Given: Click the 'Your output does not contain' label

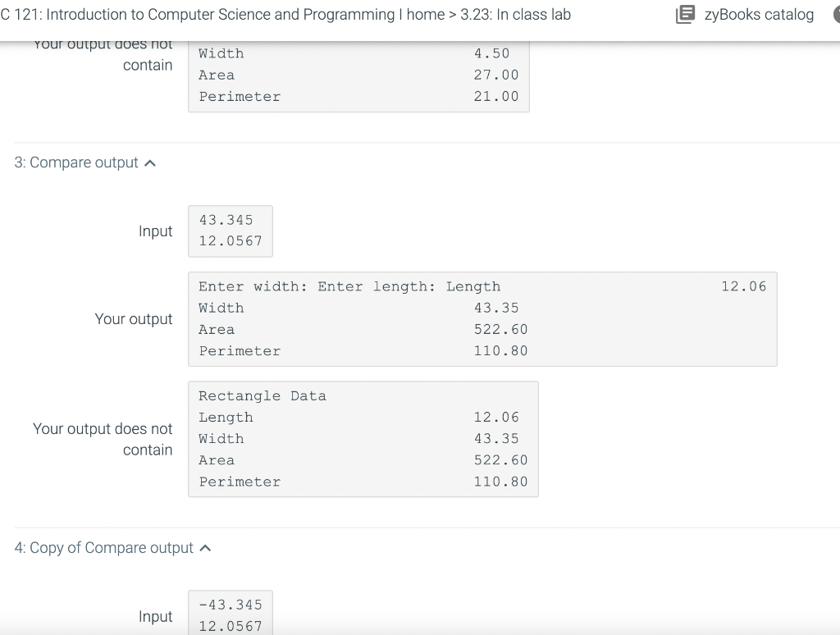Looking at the screenshot, I should [102, 439].
